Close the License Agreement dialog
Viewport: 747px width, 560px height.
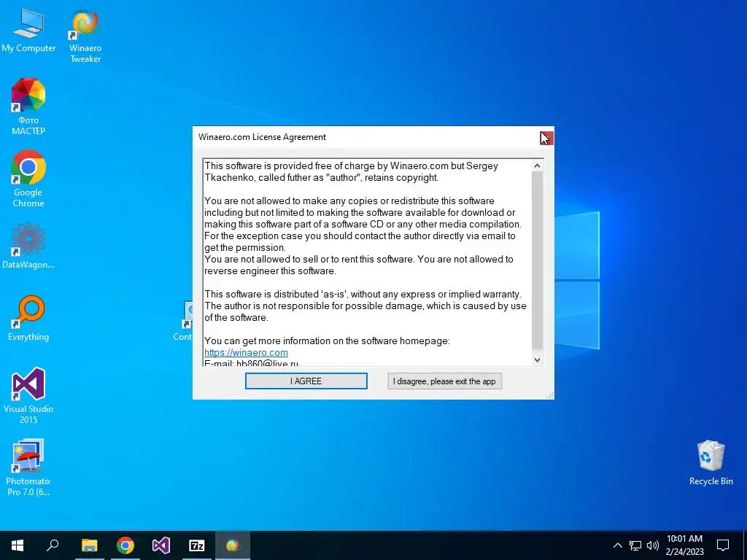(x=546, y=138)
